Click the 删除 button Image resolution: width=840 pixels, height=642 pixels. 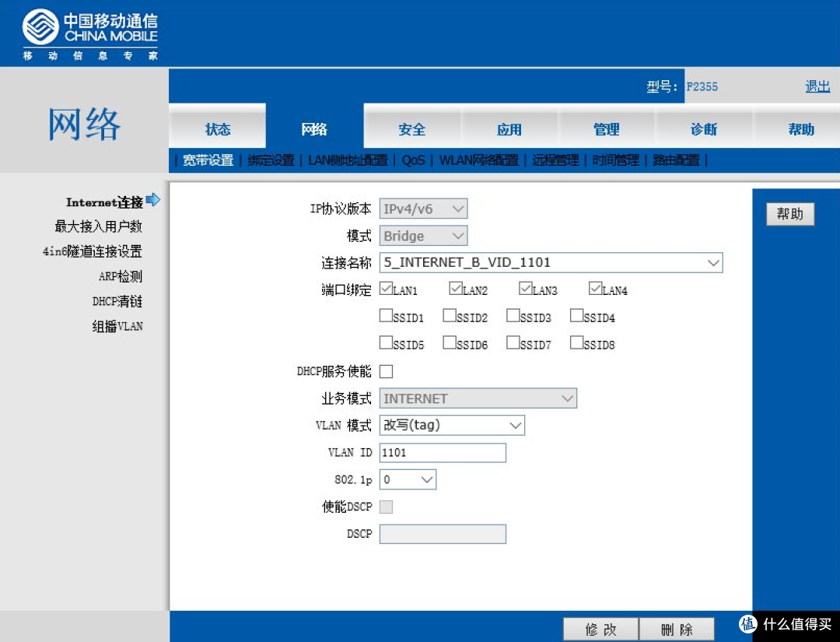tap(677, 629)
